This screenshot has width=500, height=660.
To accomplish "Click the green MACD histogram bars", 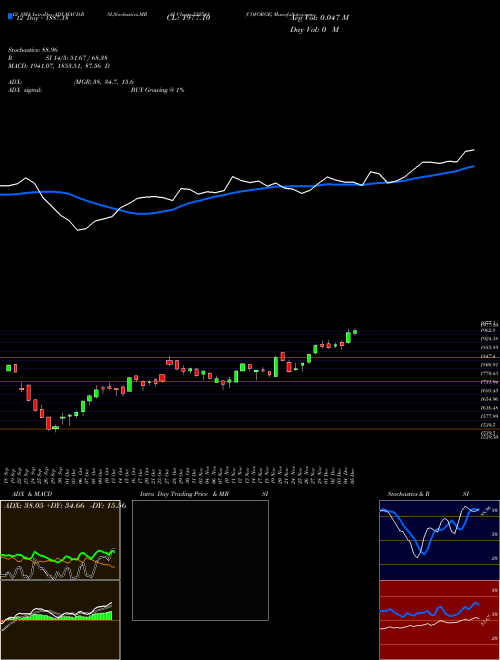I will [x=67, y=617].
